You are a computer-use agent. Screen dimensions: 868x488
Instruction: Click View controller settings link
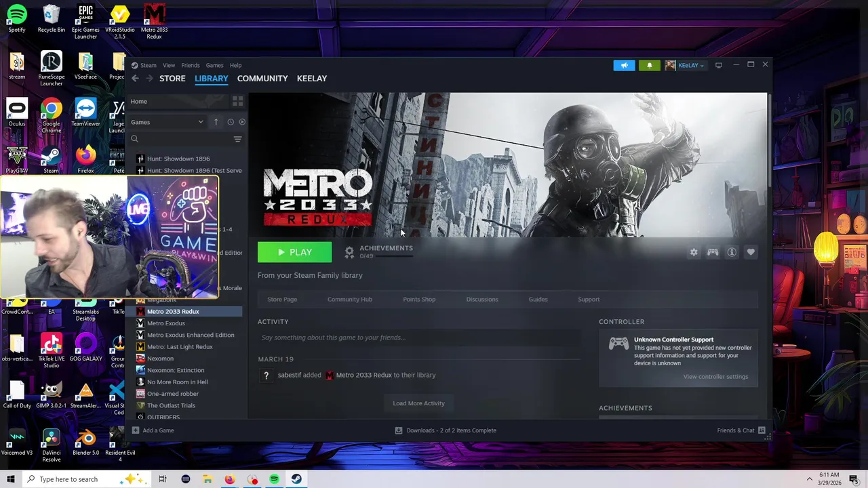pos(715,377)
